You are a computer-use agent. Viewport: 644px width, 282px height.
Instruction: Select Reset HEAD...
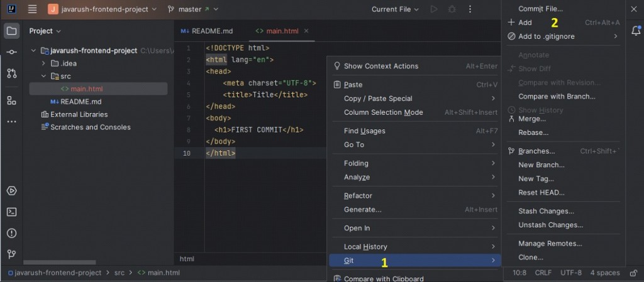(x=563, y=192)
